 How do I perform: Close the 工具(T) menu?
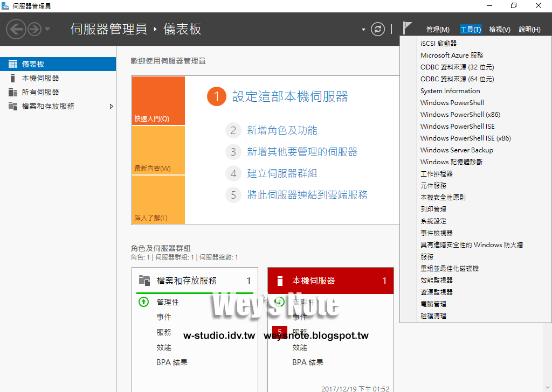click(x=471, y=30)
